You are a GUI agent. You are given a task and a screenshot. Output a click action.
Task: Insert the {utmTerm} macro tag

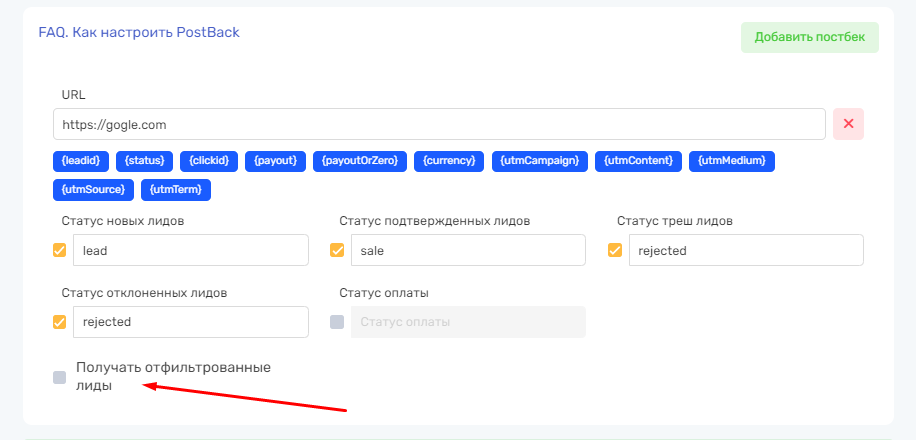point(175,189)
